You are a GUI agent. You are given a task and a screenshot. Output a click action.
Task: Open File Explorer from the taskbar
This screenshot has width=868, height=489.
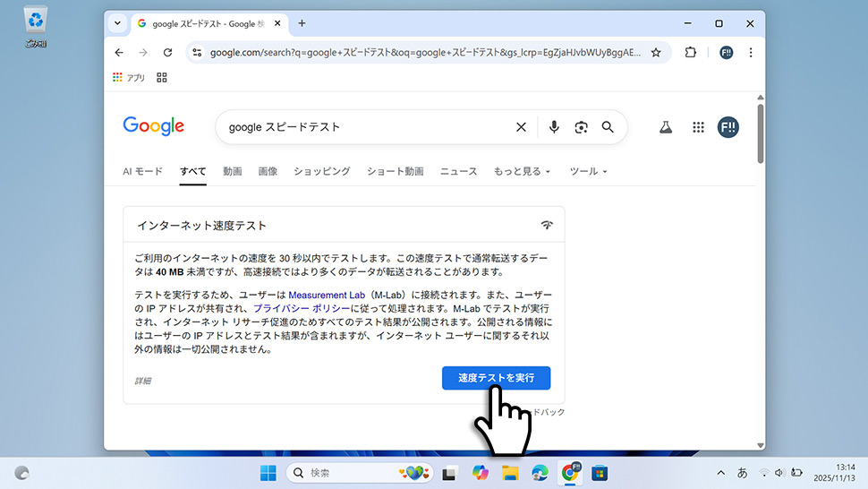click(510, 473)
